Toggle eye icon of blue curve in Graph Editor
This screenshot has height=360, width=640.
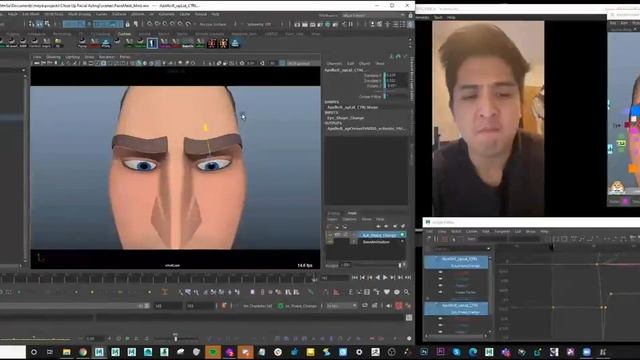(440, 285)
